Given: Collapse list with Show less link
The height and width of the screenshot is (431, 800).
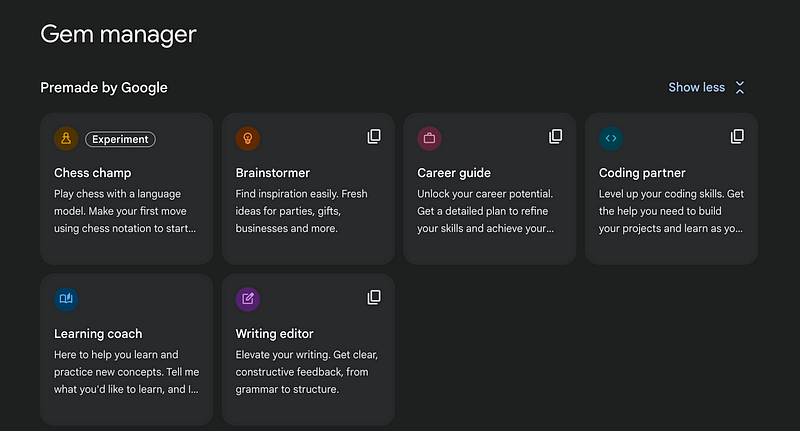Looking at the screenshot, I should tap(696, 87).
